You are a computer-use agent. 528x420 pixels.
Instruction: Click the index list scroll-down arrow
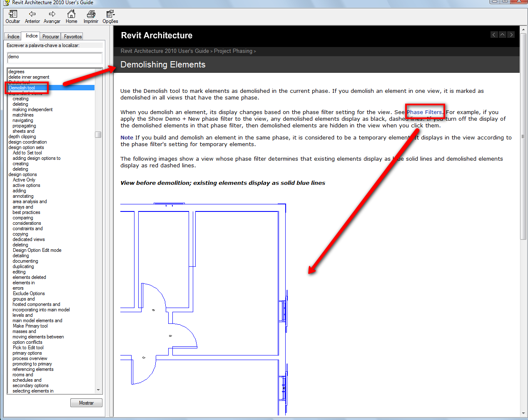98,390
